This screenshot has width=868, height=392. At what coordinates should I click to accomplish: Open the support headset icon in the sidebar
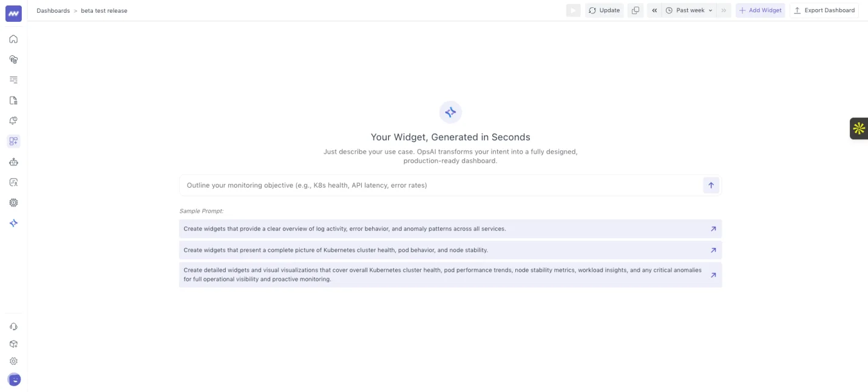pos(13,326)
